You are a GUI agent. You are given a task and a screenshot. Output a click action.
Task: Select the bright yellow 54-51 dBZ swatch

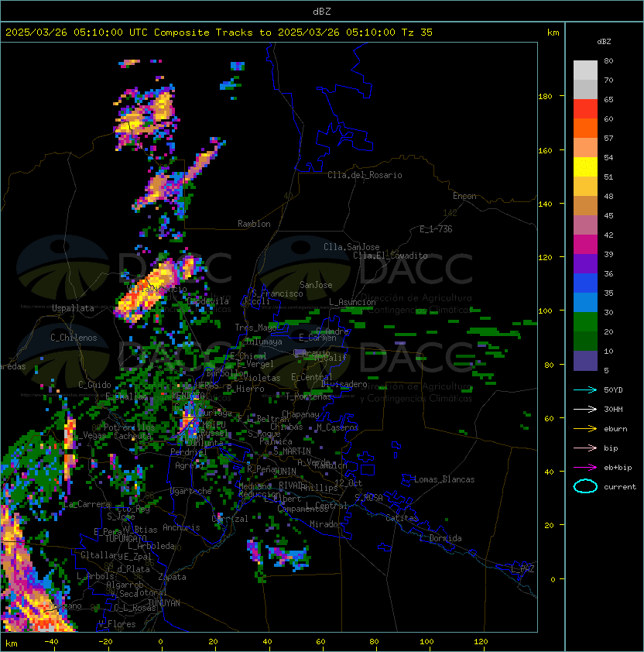point(585,167)
